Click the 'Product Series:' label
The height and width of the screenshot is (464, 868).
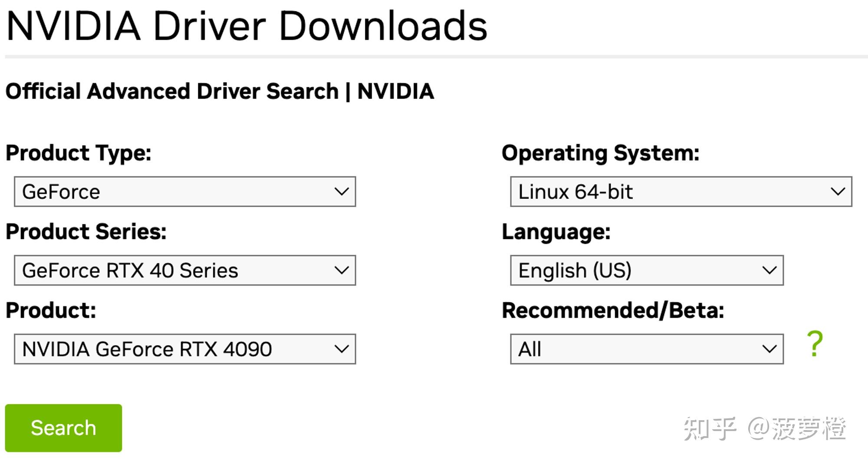pos(86,231)
